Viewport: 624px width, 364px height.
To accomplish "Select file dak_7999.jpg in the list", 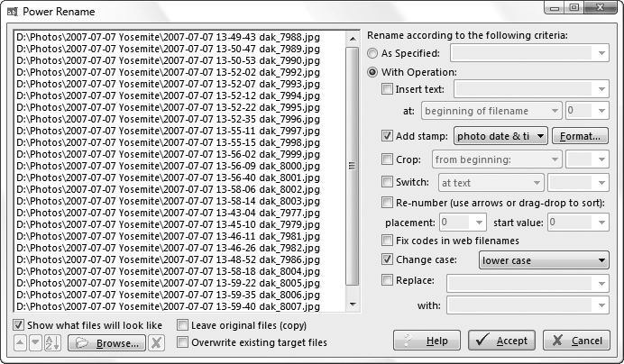I will coord(169,154).
